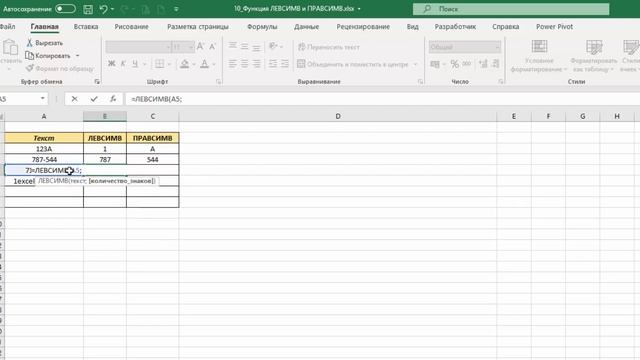The image size is (640, 360).
Task: Open Условное форматирование menu
Action: pos(539,56)
